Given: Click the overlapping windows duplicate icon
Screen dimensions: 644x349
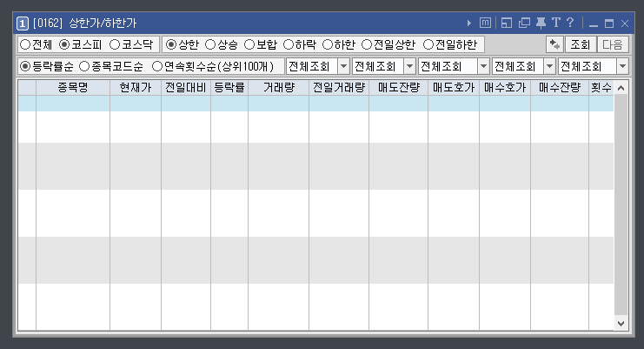Looking at the screenshot, I should 524,23.
